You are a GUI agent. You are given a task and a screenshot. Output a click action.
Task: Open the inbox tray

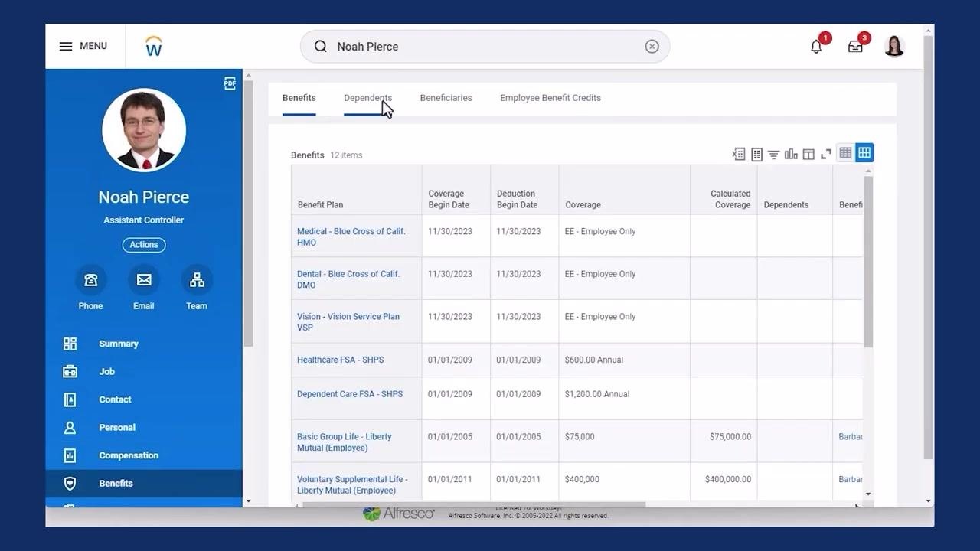[x=855, y=47]
